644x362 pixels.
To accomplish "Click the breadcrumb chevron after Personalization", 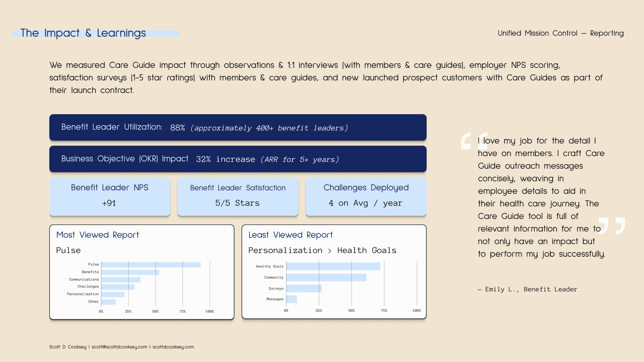I will tap(329, 251).
